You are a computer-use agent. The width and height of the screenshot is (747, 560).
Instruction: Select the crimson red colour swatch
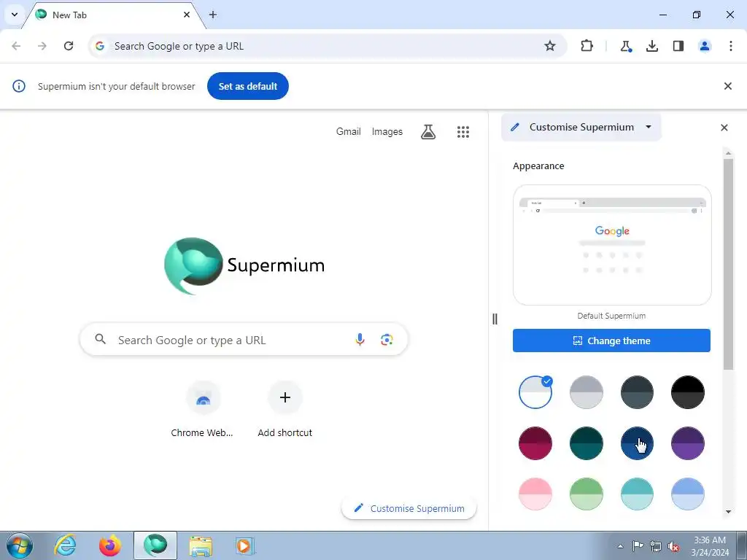pos(535,443)
